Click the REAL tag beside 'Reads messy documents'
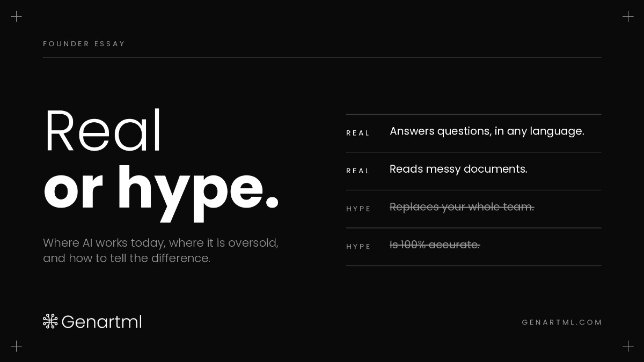Screen dimensions: 644x362 coord(358,171)
